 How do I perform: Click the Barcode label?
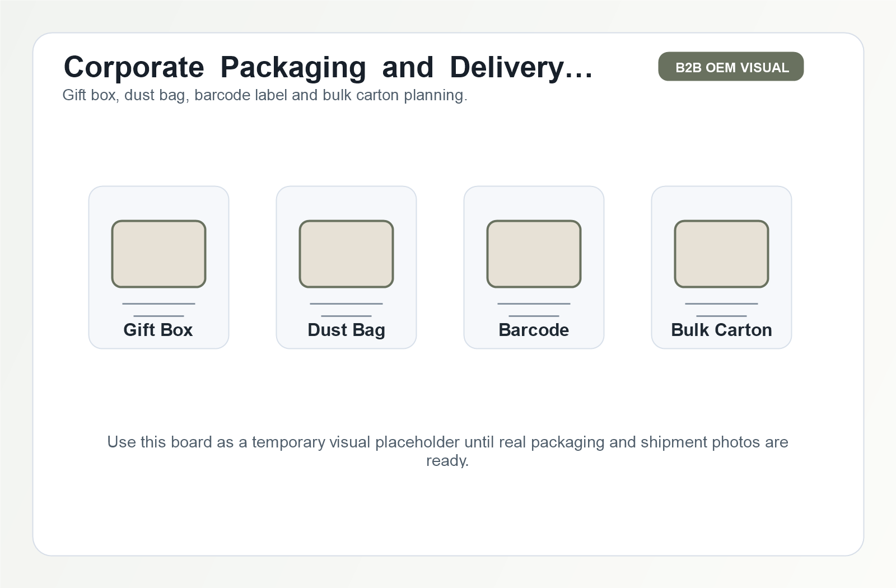pos(534,330)
